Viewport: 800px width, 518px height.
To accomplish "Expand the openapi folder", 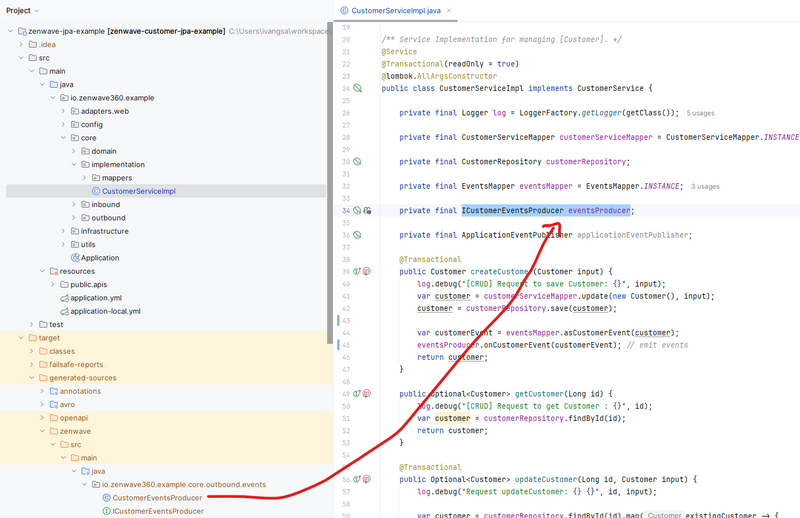I will click(x=41, y=417).
